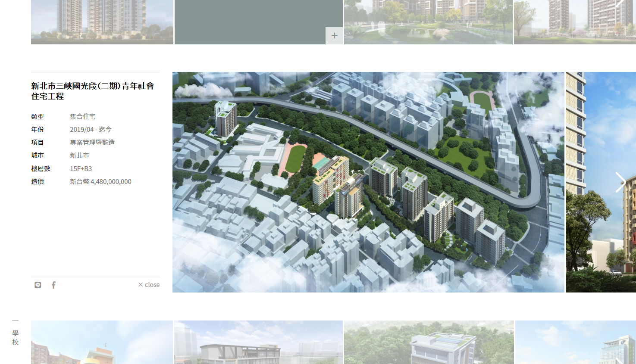Select the 新台幣 4,480,000,000 cost value
This screenshot has height=364, width=636.
[100, 182]
